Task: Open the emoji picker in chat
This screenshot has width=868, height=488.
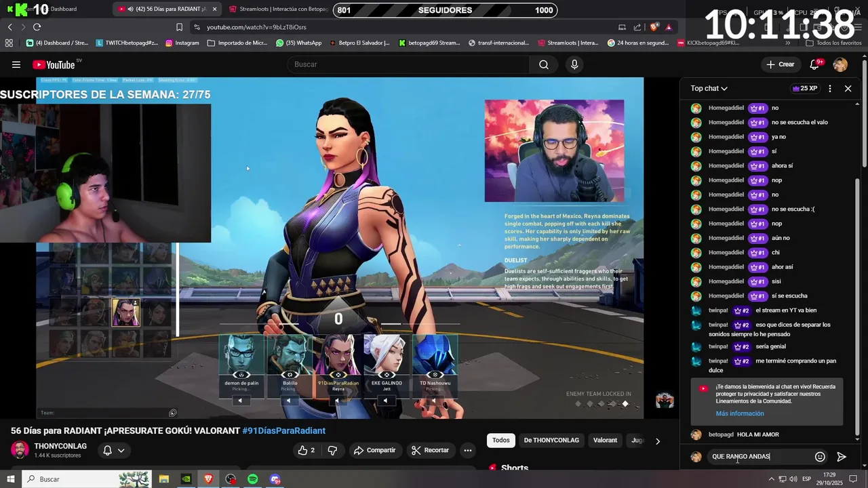Action: tap(820, 457)
